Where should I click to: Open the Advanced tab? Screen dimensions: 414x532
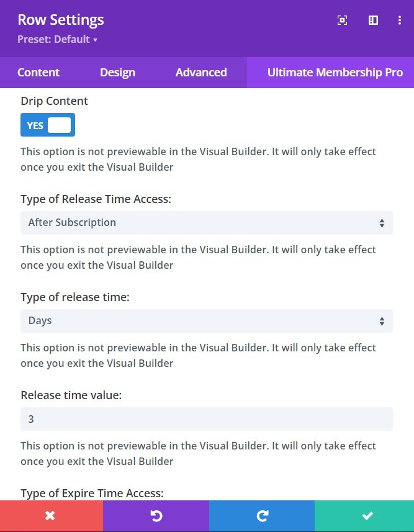[x=201, y=73]
